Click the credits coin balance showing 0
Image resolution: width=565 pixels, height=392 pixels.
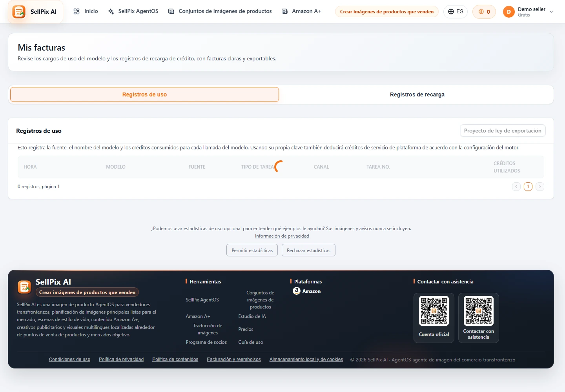click(x=484, y=12)
